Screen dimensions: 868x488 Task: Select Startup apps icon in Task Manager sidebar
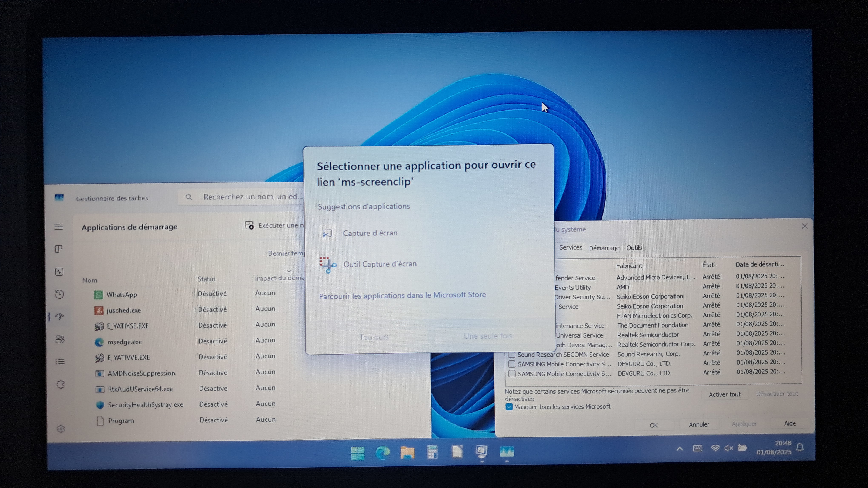60,316
